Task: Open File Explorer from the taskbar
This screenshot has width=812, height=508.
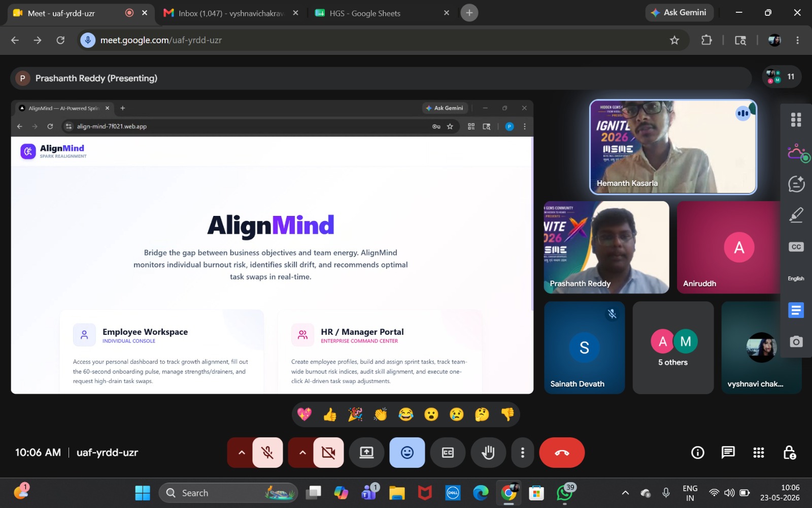Action: [x=397, y=493]
